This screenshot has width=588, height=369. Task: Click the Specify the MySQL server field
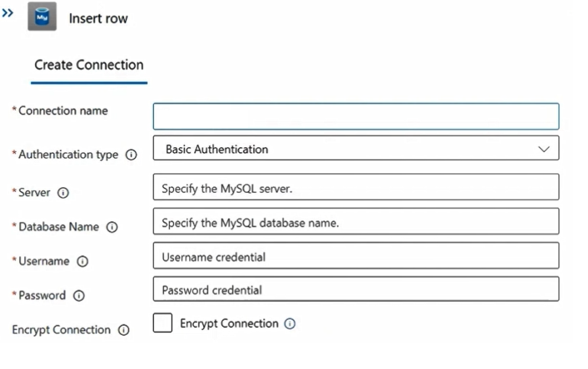357,187
